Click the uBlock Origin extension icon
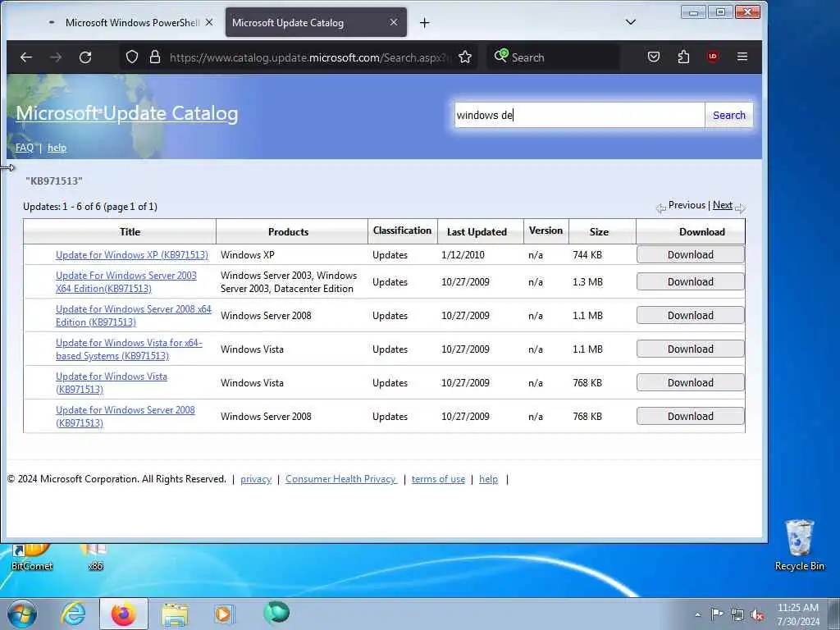Image resolution: width=840 pixels, height=630 pixels. coord(713,57)
